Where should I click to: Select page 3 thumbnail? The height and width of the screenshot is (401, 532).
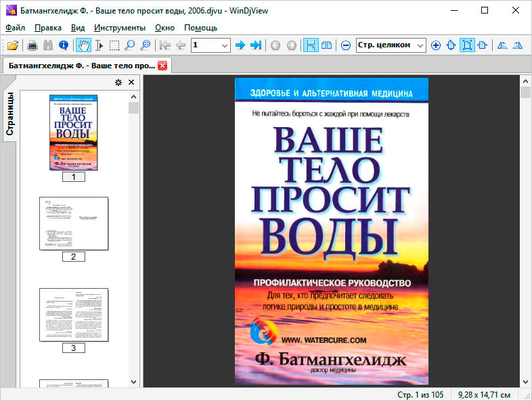74,315
